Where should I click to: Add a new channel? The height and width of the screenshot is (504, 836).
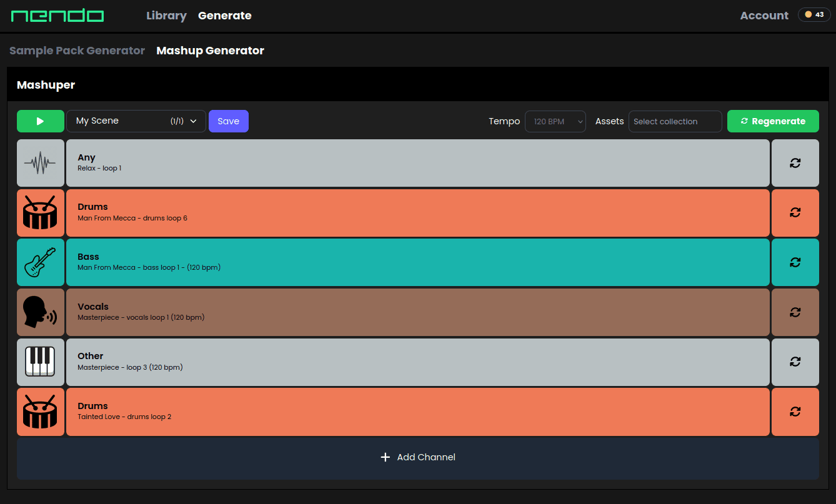(418, 458)
